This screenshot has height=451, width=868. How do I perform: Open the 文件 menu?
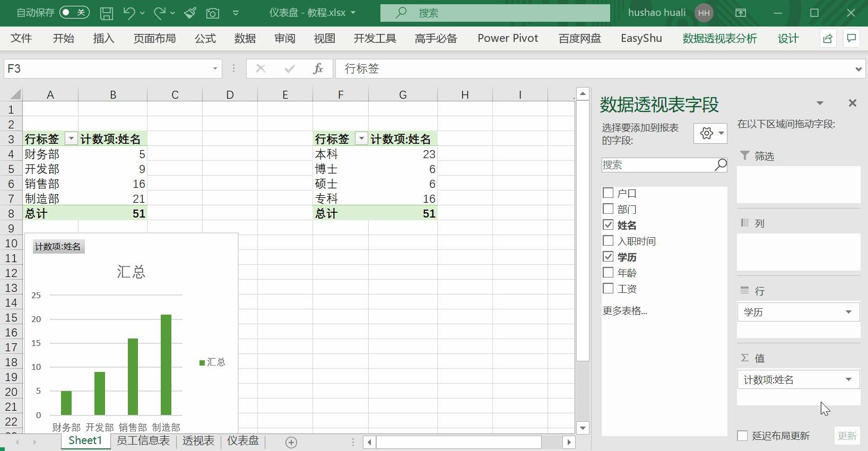(21, 38)
